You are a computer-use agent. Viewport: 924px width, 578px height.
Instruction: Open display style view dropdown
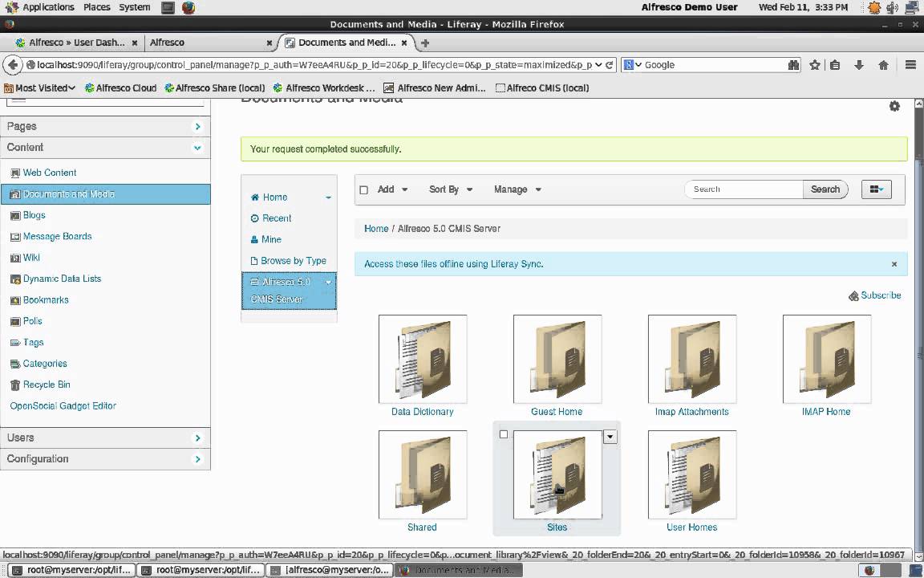pos(876,189)
